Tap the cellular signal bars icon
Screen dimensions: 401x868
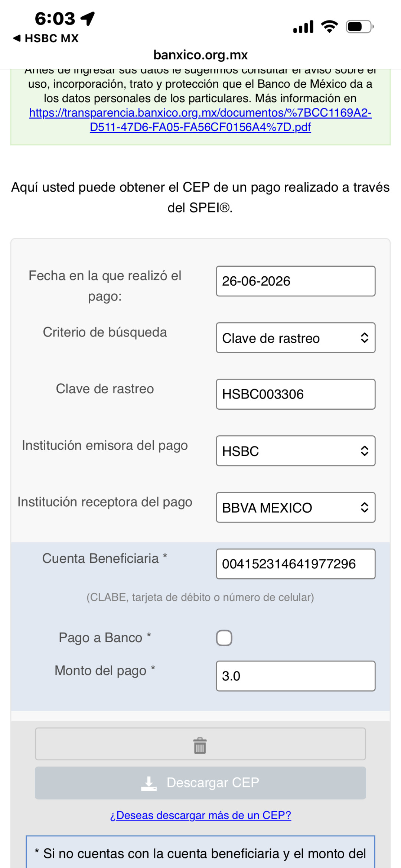pos(303,27)
